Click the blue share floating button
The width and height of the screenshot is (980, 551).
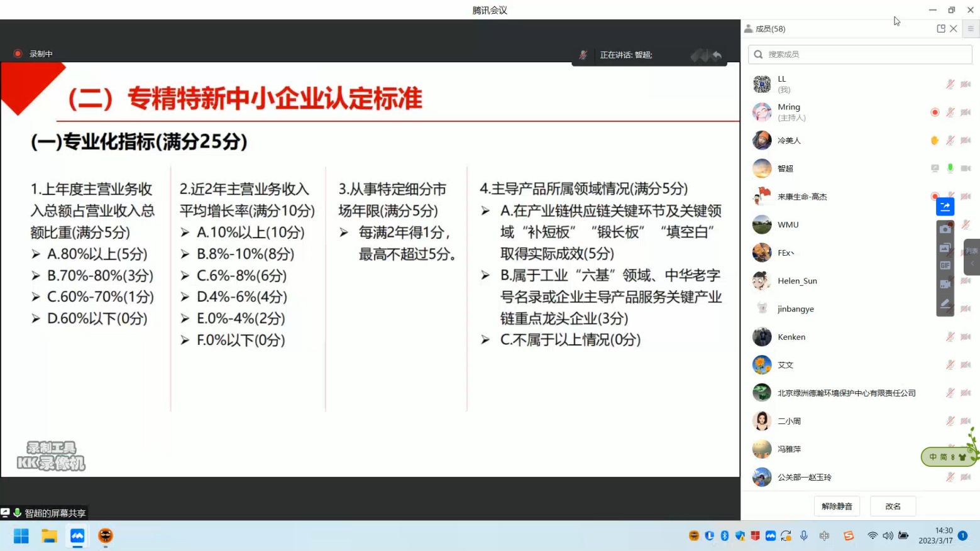(945, 206)
